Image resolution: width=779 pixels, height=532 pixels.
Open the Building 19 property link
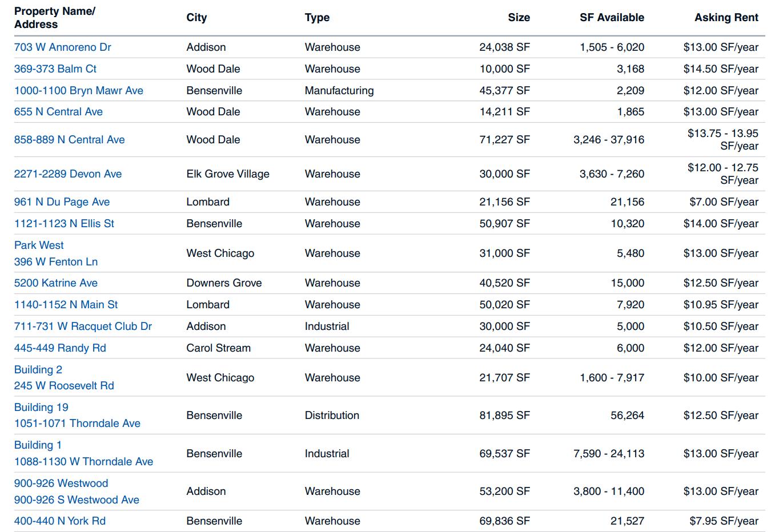[x=41, y=408]
